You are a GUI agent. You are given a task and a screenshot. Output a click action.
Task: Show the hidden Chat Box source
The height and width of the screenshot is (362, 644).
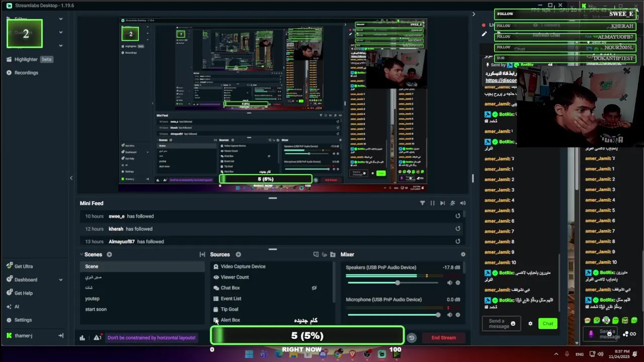314,288
